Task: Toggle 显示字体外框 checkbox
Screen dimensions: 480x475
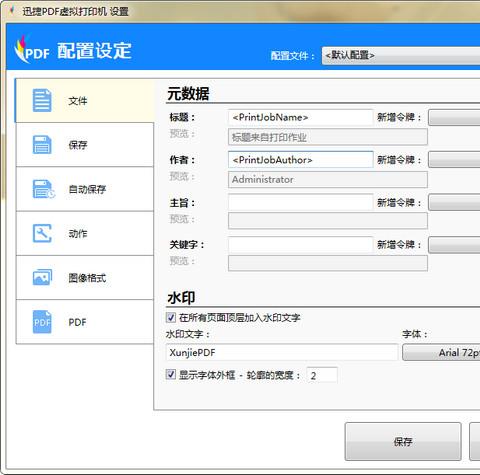Action: pos(171,375)
